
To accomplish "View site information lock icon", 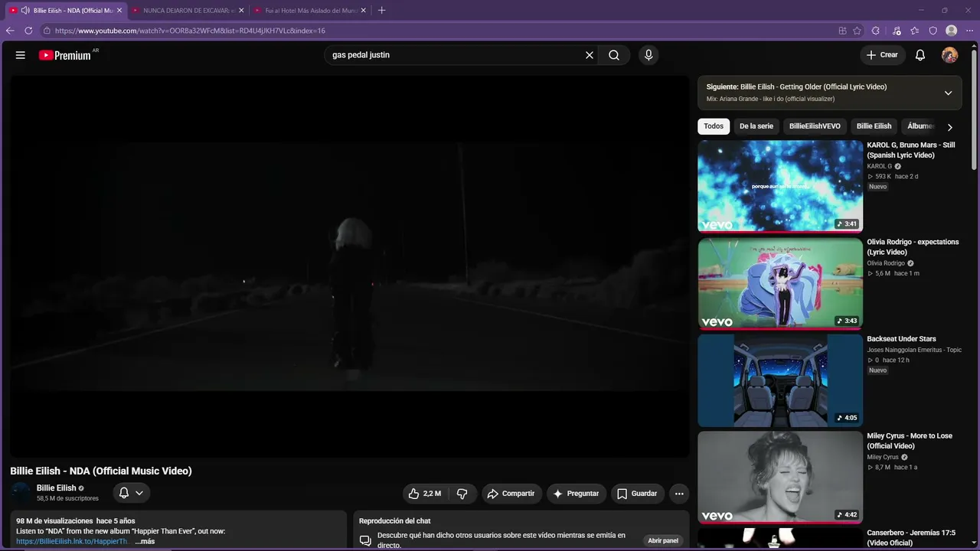I will 47,31.
